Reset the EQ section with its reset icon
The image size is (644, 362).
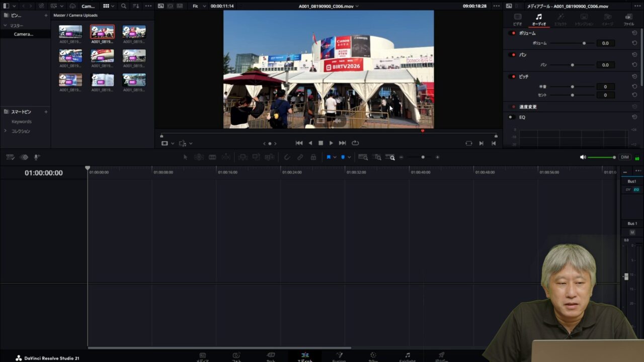click(x=634, y=117)
